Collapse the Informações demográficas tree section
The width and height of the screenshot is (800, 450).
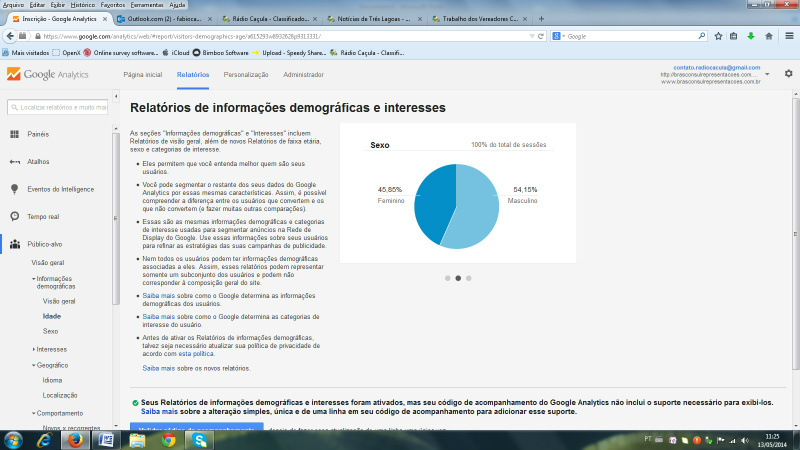coord(32,278)
